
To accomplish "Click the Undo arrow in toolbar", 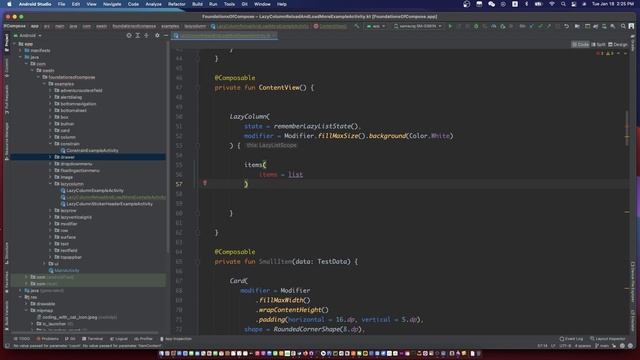I will [567, 26].
